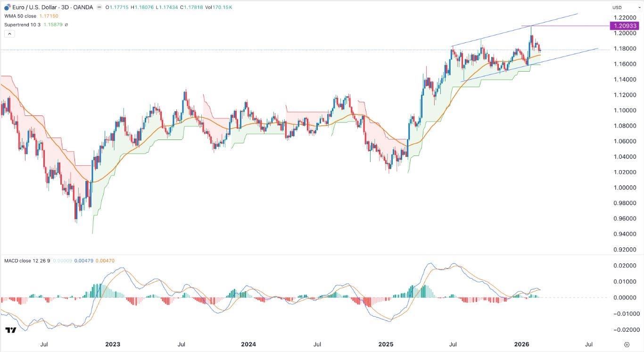Click the OANDA exchange name
Screen dimensions: 644x352
(x=84, y=7)
